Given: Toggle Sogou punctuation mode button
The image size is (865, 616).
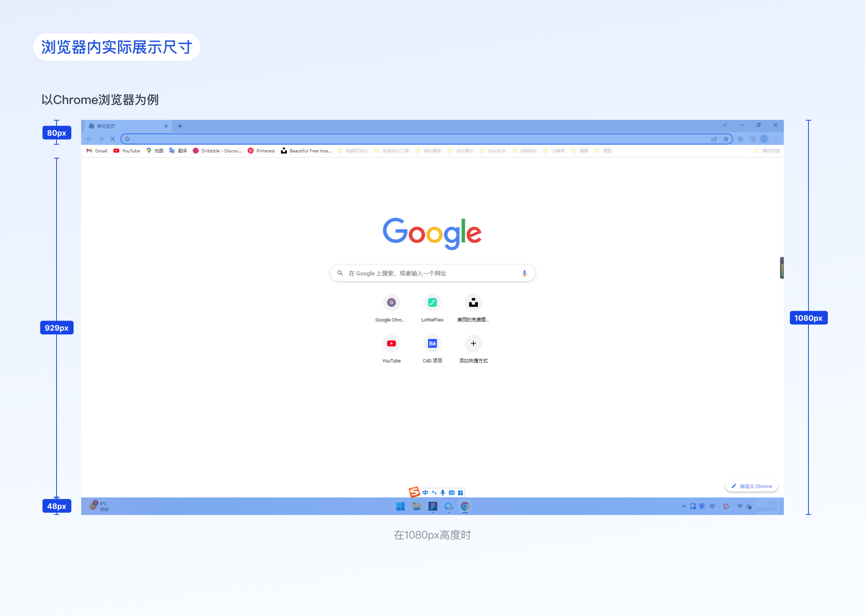Looking at the screenshot, I should [x=434, y=493].
